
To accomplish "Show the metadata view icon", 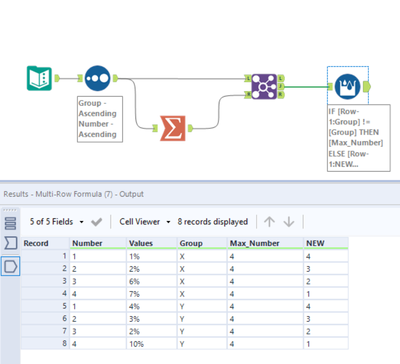I will [11, 243].
